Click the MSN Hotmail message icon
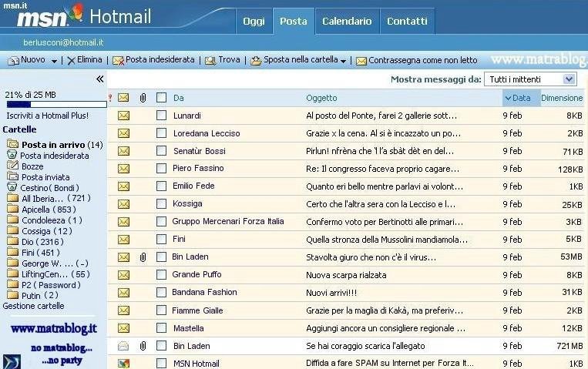Screen dimensions: 588x369 coord(123,364)
